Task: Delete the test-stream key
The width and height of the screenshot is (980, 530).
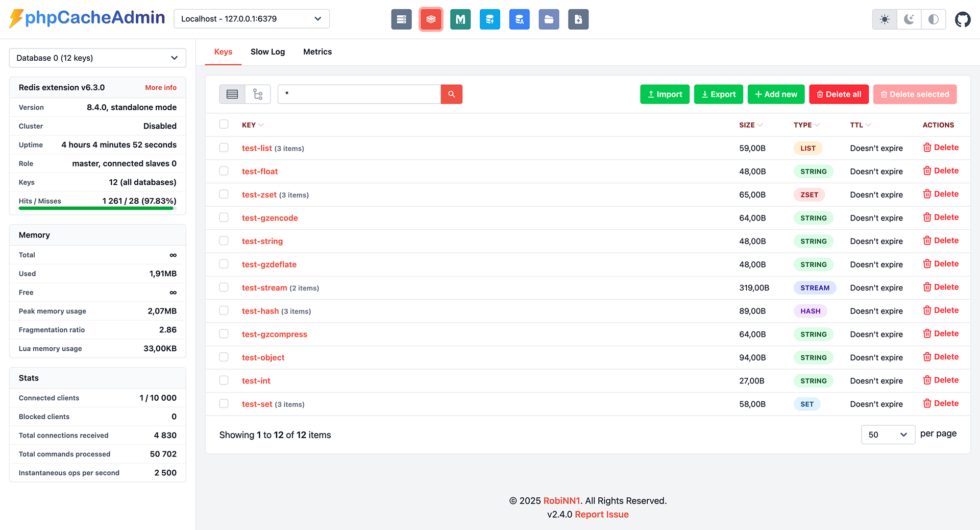Action: pos(941,287)
